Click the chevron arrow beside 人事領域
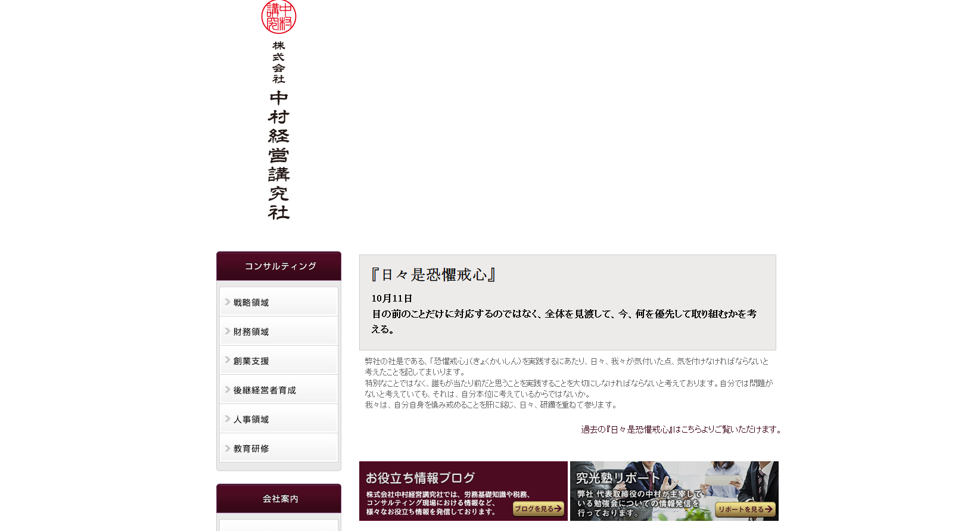This screenshot has height=531, width=980. 227,419
